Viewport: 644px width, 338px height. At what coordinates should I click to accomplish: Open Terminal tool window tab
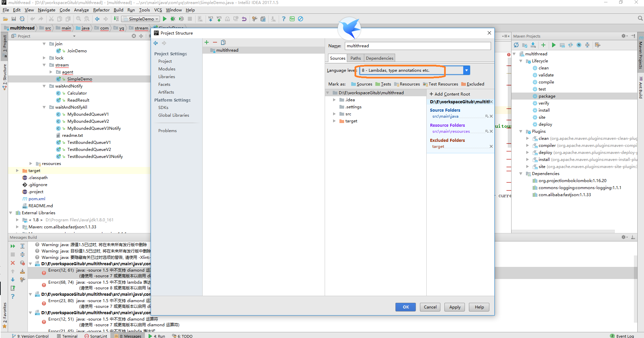click(x=67, y=336)
